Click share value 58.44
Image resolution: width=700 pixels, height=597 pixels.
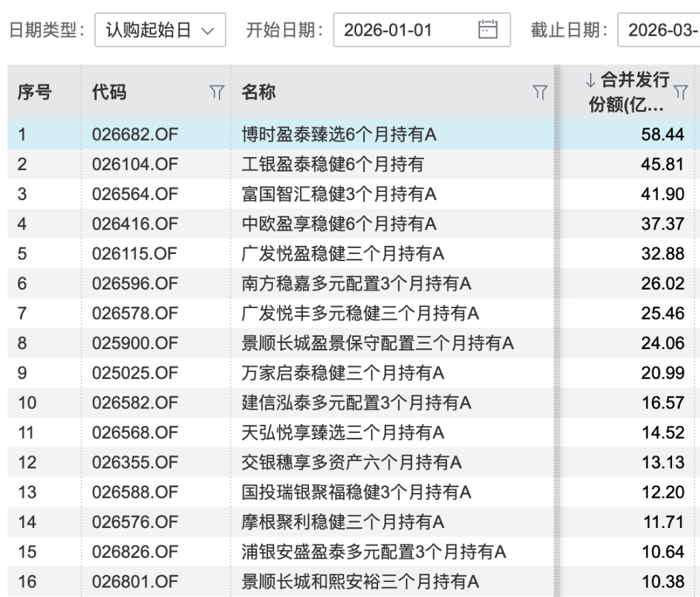pos(662,135)
